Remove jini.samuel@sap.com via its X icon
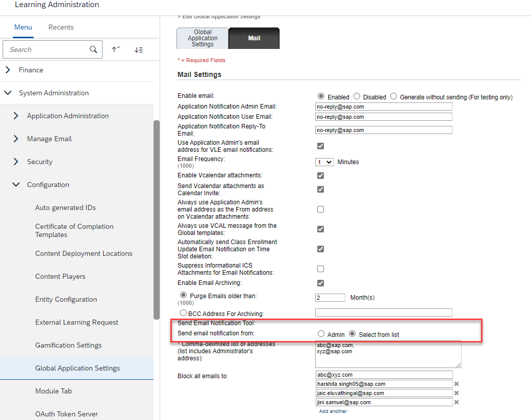This screenshot has height=420, width=531. coord(456,402)
